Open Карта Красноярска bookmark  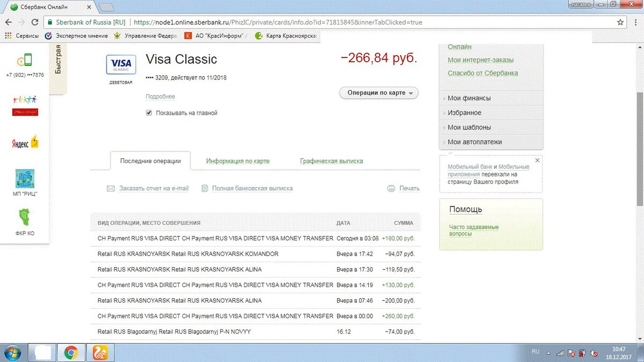coord(286,36)
